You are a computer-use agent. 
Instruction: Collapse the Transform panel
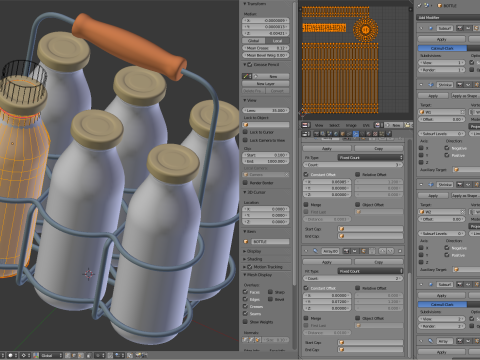(x=245, y=4)
